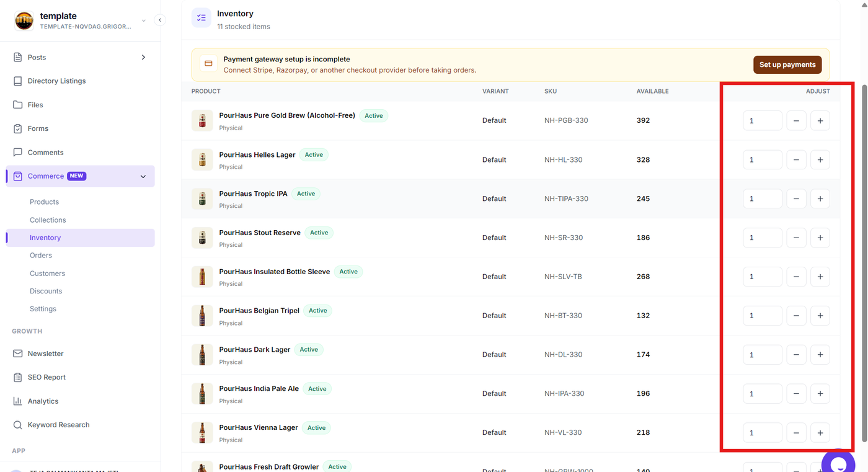Decrease stock for PourHaus Tropic IPA
This screenshot has width=868, height=472.
(x=796, y=198)
